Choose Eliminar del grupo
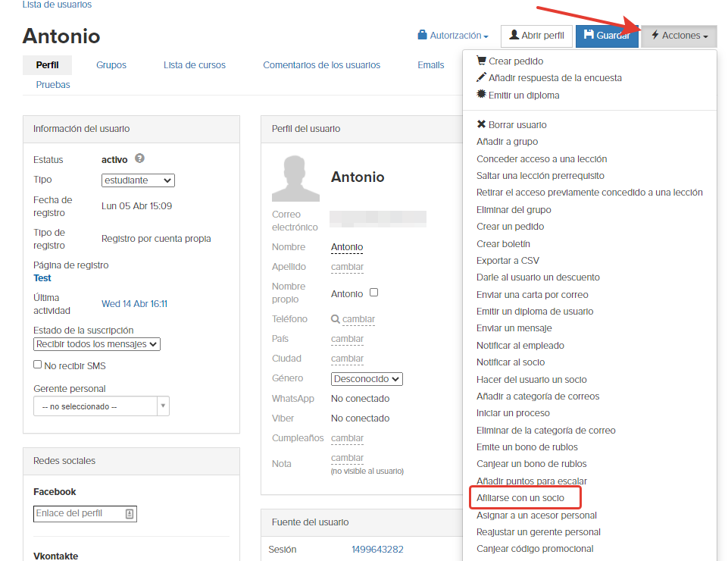Screen dimensions: 728x561 point(514,209)
